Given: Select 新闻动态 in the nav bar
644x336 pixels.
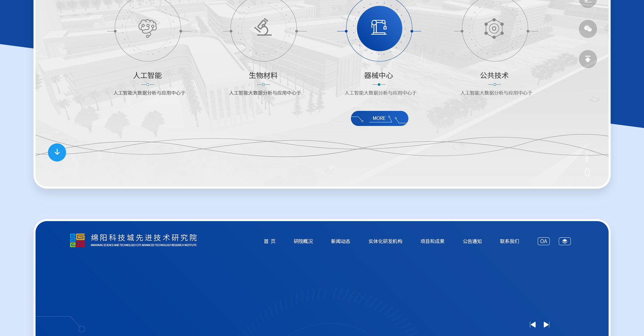Looking at the screenshot, I should tap(340, 241).
